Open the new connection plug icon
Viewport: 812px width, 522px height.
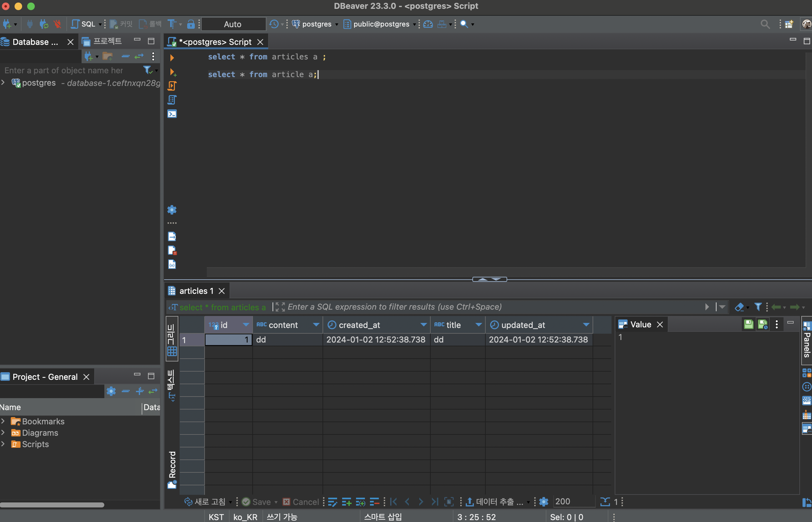pos(7,24)
